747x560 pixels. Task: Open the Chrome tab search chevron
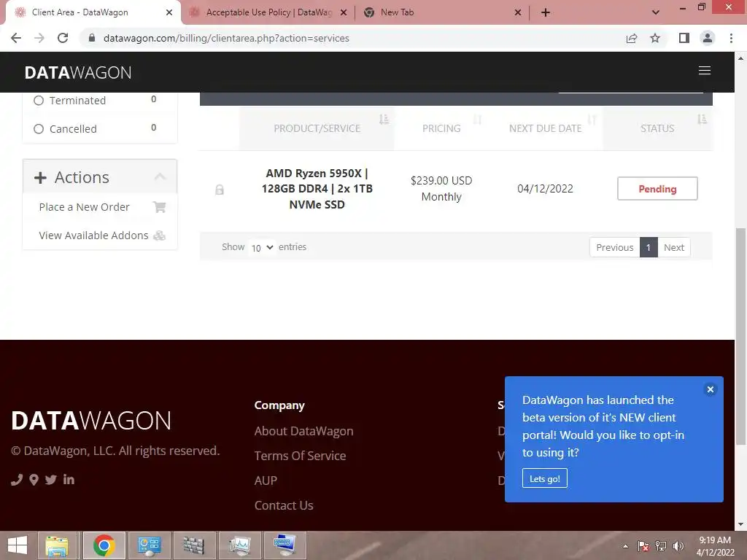pos(656,12)
